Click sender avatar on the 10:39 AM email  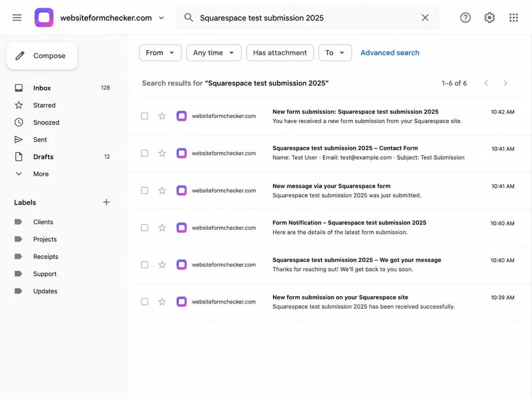tap(182, 302)
